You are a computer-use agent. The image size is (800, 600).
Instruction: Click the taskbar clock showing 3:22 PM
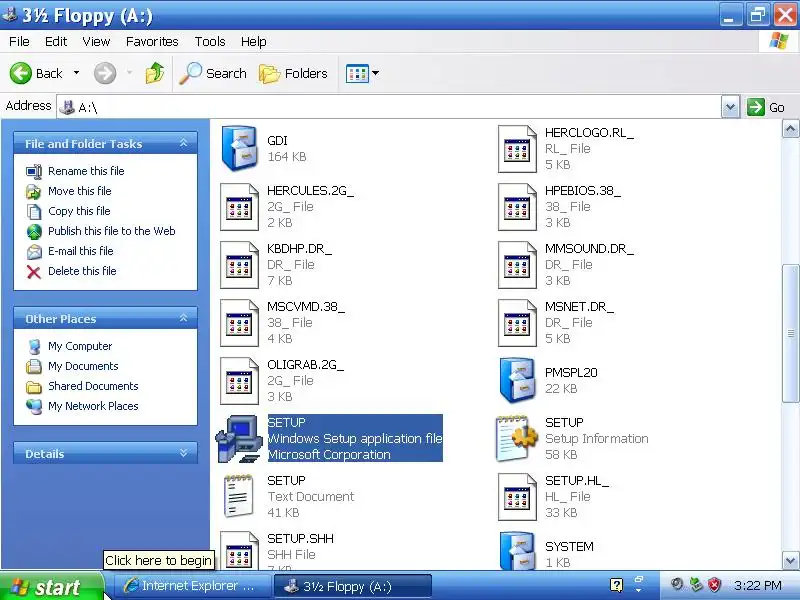(x=758, y=585)
